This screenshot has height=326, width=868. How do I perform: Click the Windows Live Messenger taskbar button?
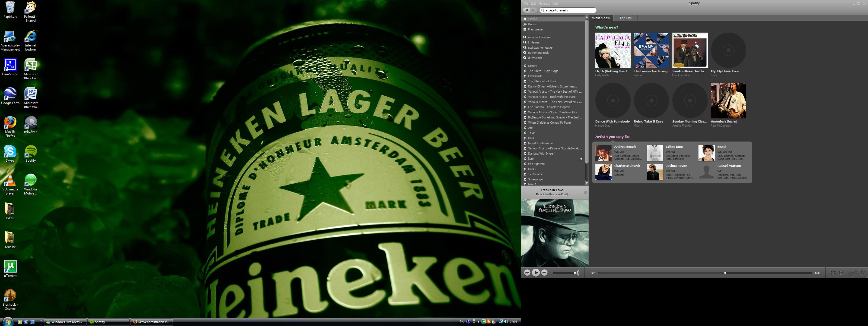[65, 322]
